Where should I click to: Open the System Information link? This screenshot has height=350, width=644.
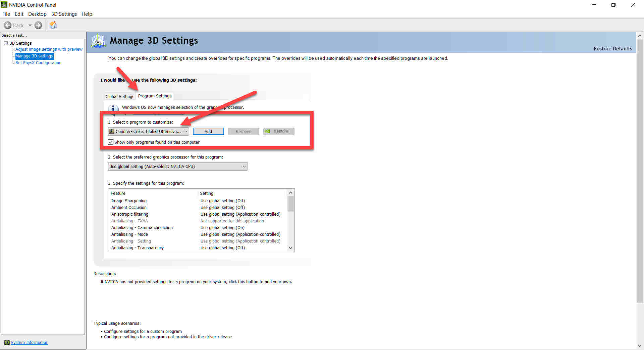(30, 343)
